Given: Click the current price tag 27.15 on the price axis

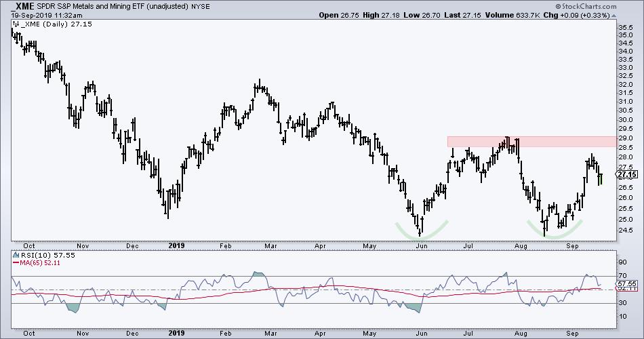Looking at the screenshot, I should [x=627, y=175].
